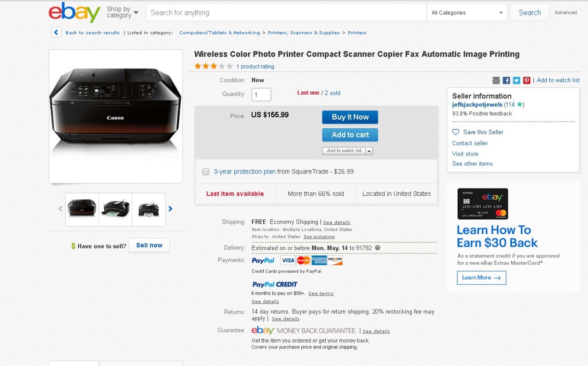Show next product thumbnails arrow
Viewport: 588px width, 366px height.
click(x=170, y=209)
